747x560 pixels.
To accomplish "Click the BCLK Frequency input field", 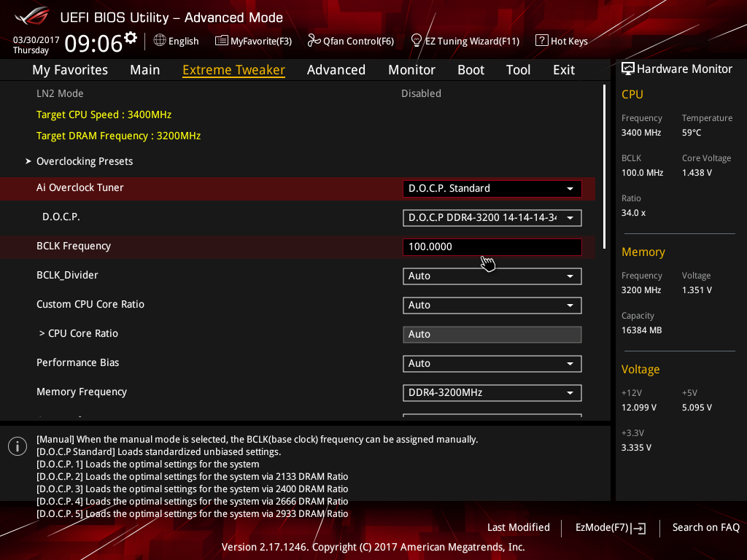I will [492, 246].
